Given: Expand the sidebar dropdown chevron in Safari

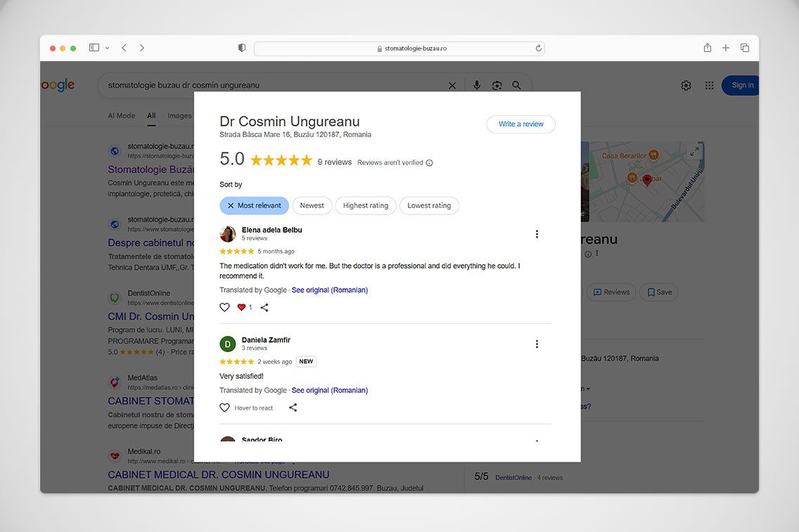Looking at the screenshot, I should click(107, 48).
